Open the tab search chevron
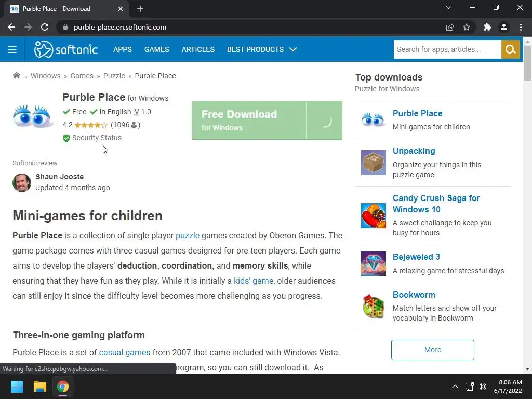 [x=448, y=7]
